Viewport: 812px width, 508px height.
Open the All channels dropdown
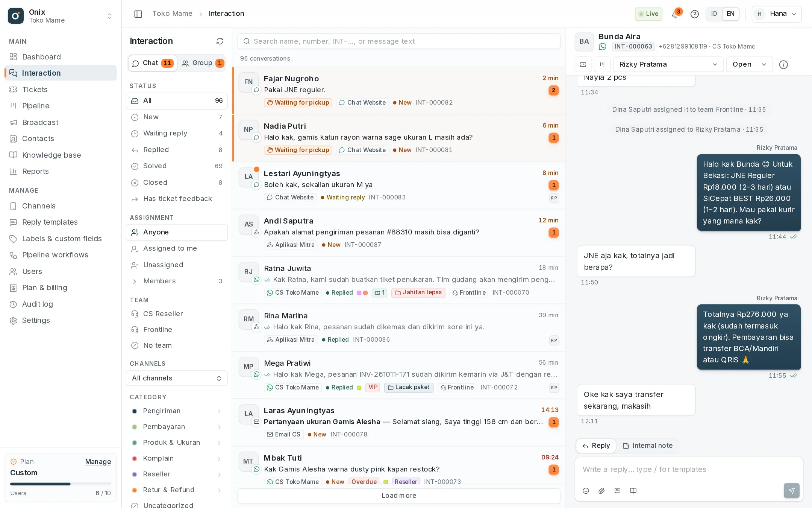click(177, 378)
